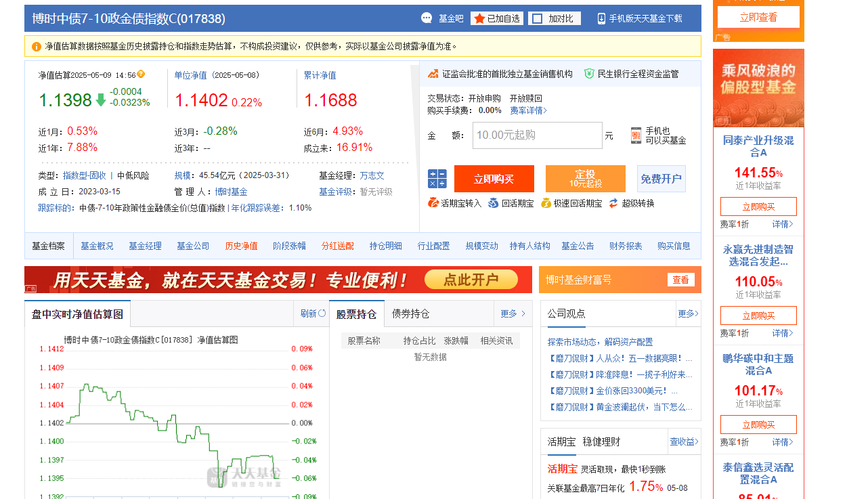Click the chart icon beside 证监会批准
This screenshot has width=868, height=499.
point(433,74)
